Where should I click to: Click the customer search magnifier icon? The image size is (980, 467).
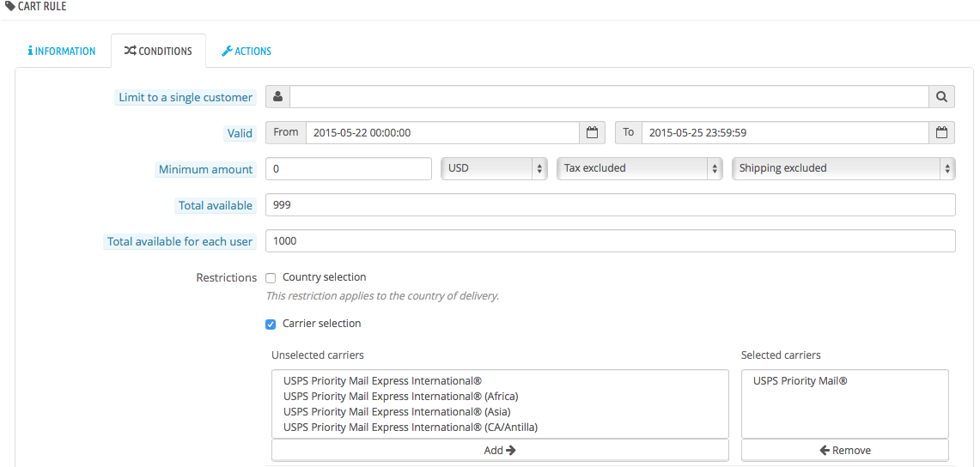click(x=942, y=97)
